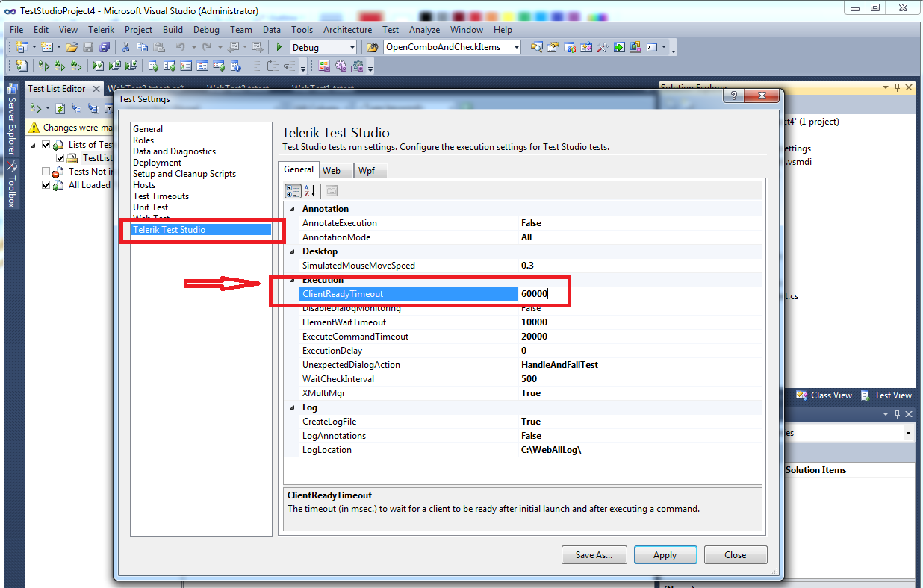The width and height of the screenshot is (923, 588).
Task: Open the New Project dropdown arrow
Action: tap(34, 47)
